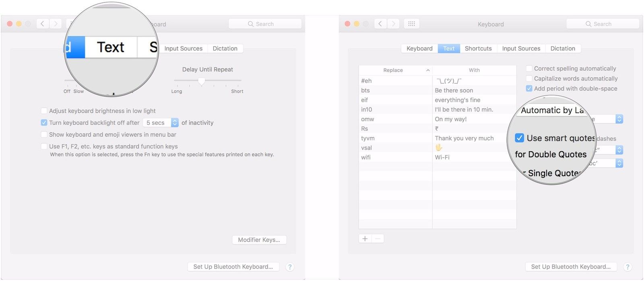Viewport: 644px width, 281px height.
Task: Click the minus button below the replacement list
Action: pos(378,239)
